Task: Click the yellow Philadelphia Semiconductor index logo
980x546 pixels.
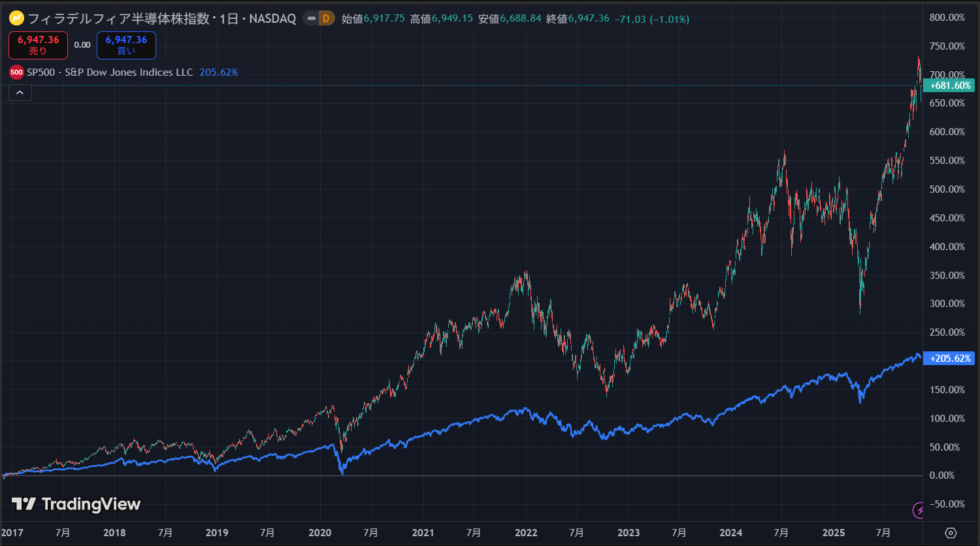Action: point(16,18)
